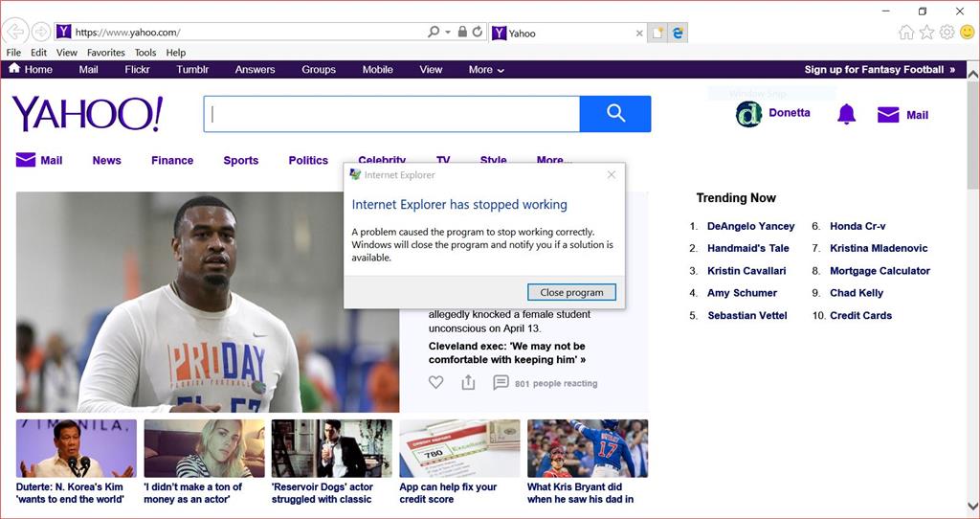Open the 'We may not be comfortable' headline
Image resolution: width=980 pixels, height=519 pixels.
pos(507,352)
